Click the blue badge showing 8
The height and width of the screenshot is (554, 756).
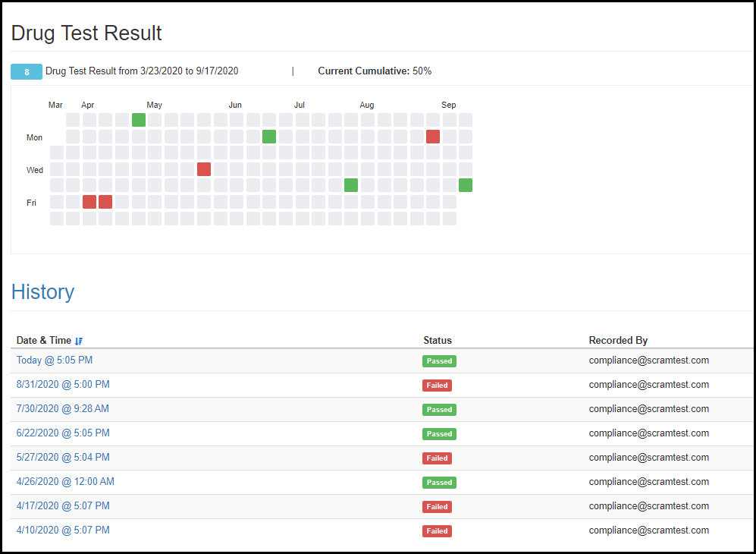tap(27, 72)
